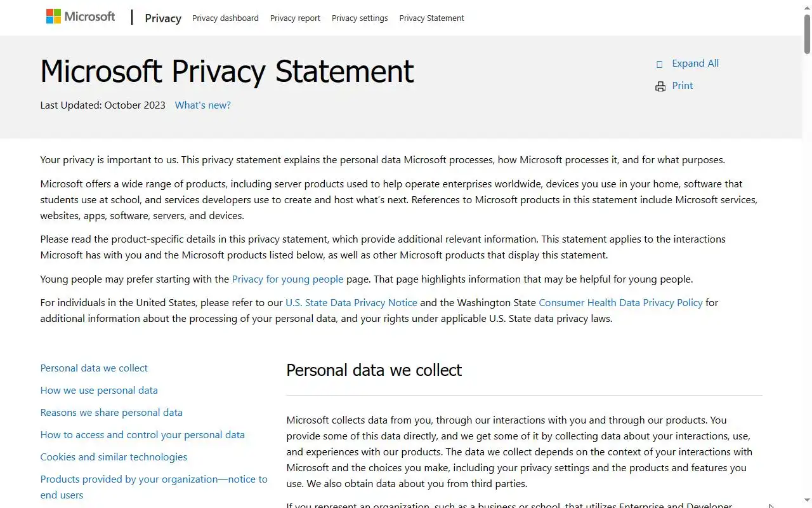Go to Reasons we share personal data
This screenshot has height=508, width=812.
(x=111, y=413)
